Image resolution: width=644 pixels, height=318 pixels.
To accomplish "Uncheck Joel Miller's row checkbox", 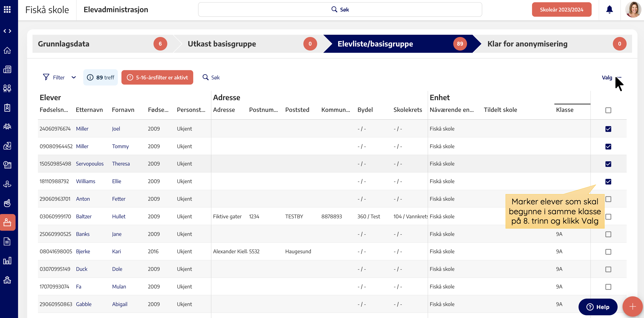I will click(608, 129).
